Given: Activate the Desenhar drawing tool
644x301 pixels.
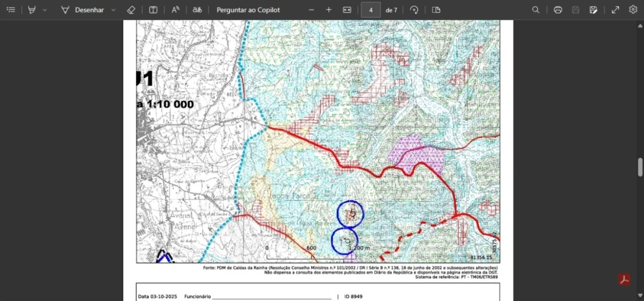Looking at the screenshot, I should [x=82, y=10].
